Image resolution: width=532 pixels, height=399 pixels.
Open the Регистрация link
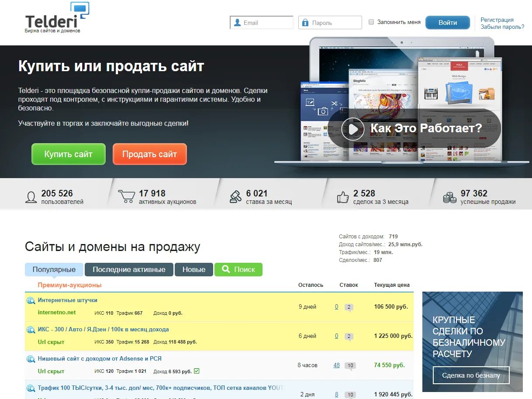497,20
